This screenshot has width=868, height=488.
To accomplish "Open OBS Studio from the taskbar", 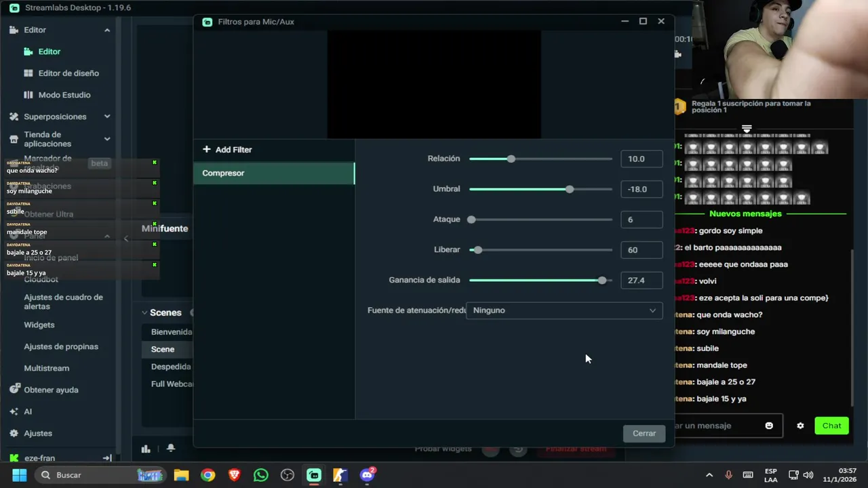I will pyautogui.click(x=288, y=475).
